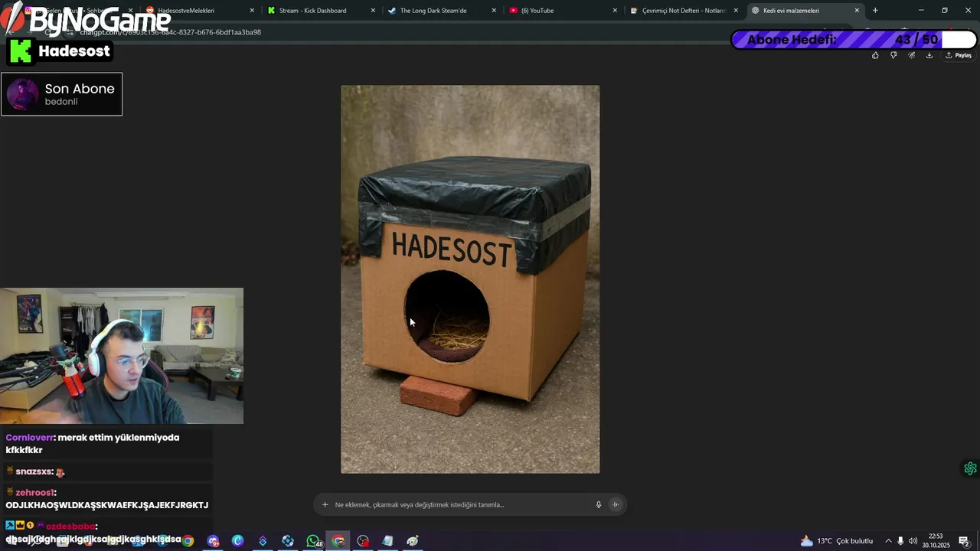This screenshot has height=551, width=980.
Task: Click the microphone icon in system tray
Action: 900,541
